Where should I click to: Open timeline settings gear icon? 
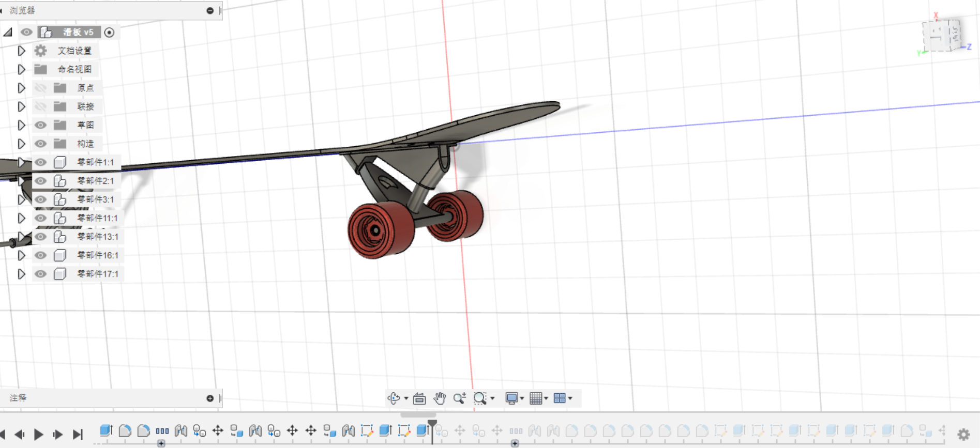[x=963, y=435]
